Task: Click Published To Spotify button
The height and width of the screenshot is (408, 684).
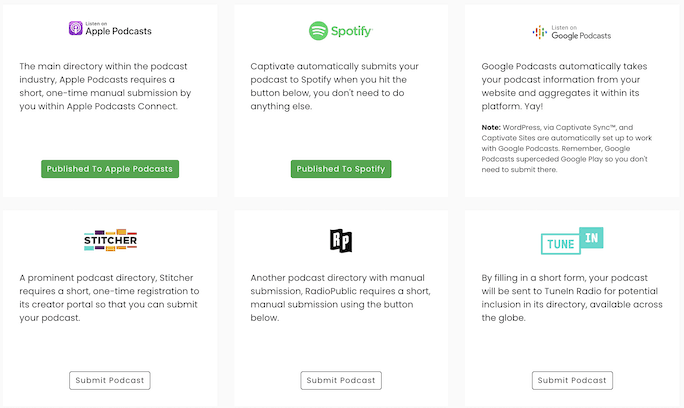Action: [x=341, y=169]
